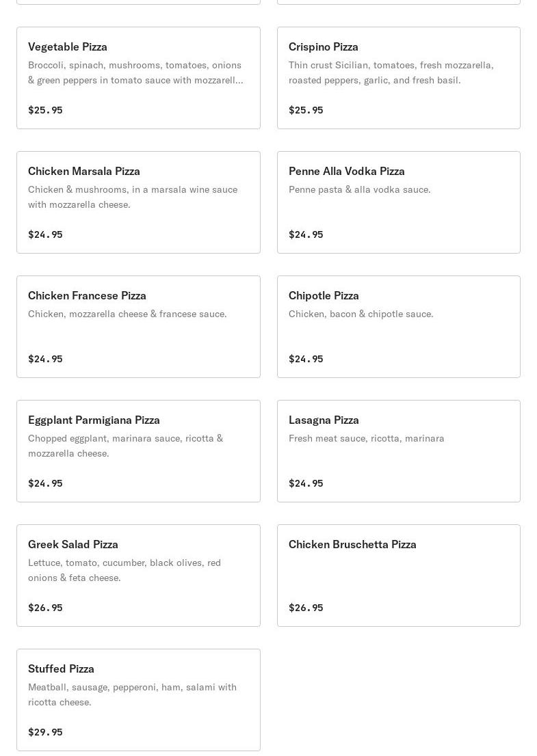Click the Chipotle Pizza chicken bacon description
This screenshot has height=756, width=537.
(x=361, y=314)
